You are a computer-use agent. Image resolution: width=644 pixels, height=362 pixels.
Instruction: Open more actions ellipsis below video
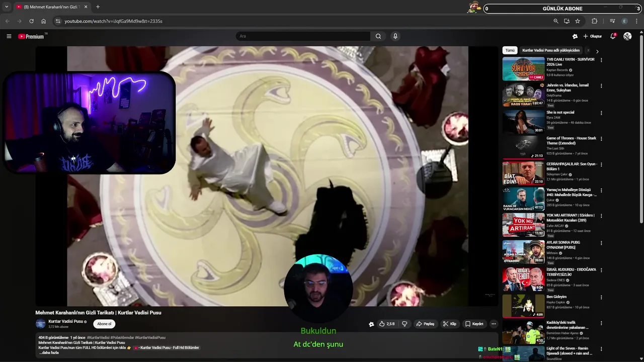click(494, 324)
